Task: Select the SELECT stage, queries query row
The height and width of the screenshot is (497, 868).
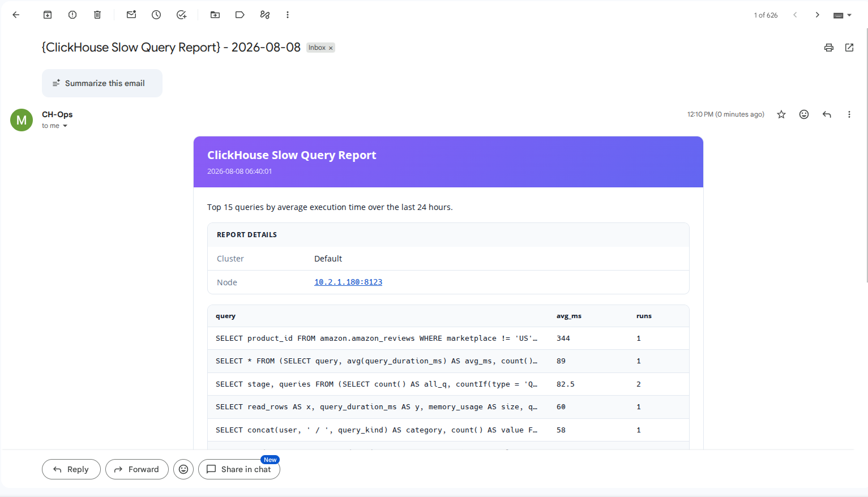Action: click(x=448, y=384)
